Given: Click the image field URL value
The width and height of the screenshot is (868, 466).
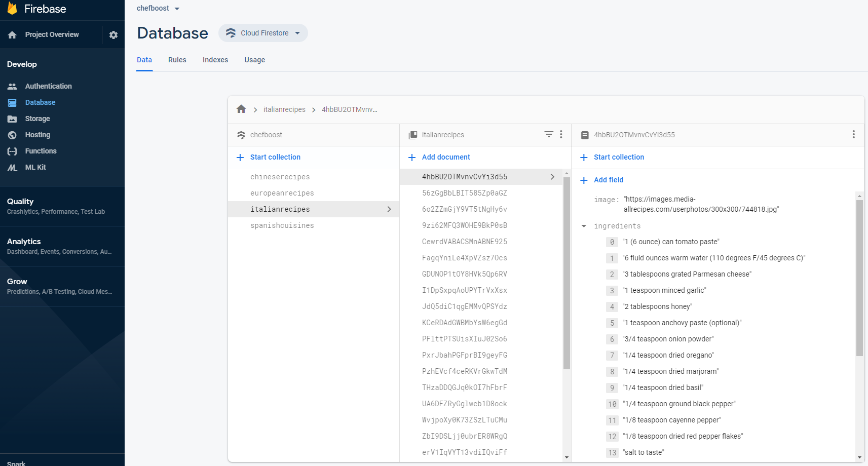Looking at the screenshot, I should [701, 205].
